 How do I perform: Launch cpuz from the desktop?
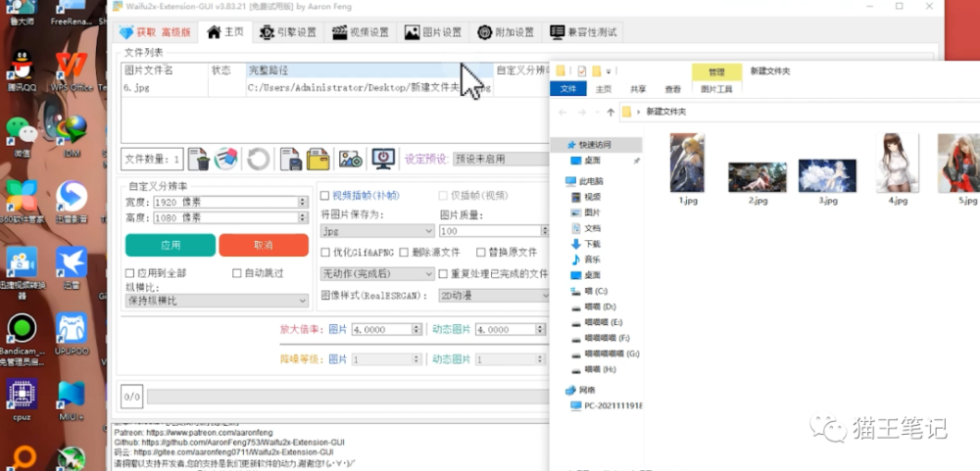tap(22, 400)
